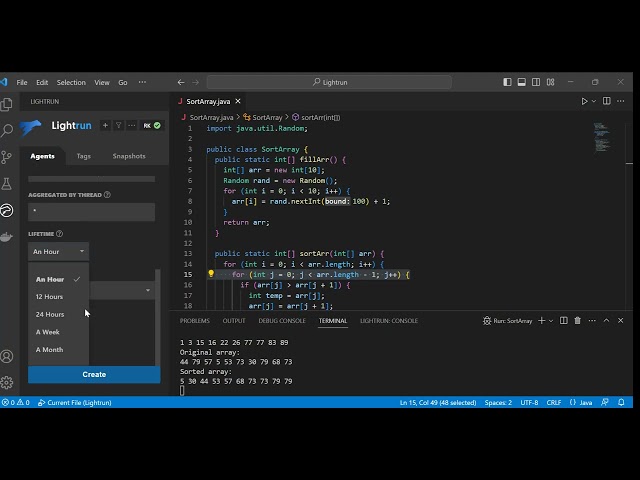Open the View menu
This screenshot has height=480, width=640.
pyautogui.click(x=102, y=82)
